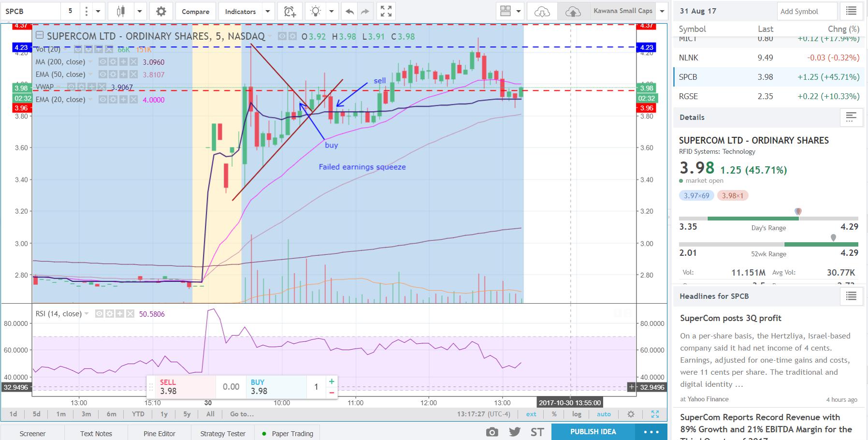This screenshot has width=868, height=440.
Task: Undo the last chart action
Action: 350,11
